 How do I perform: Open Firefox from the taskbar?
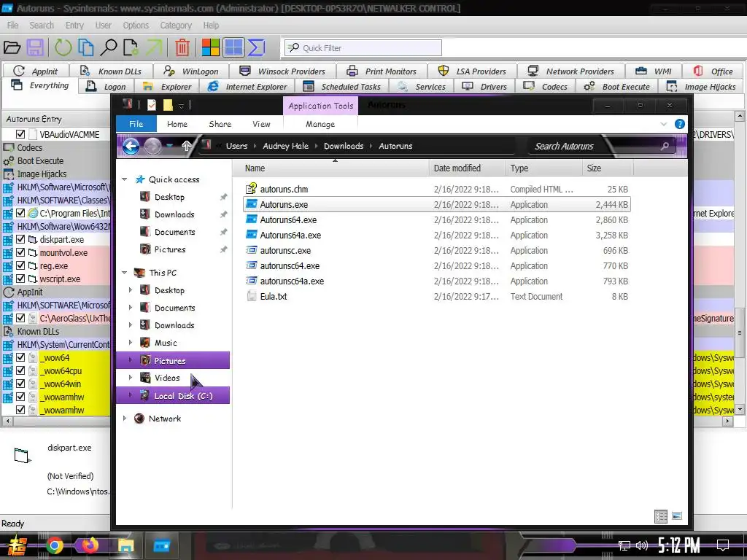click(90, 545)
